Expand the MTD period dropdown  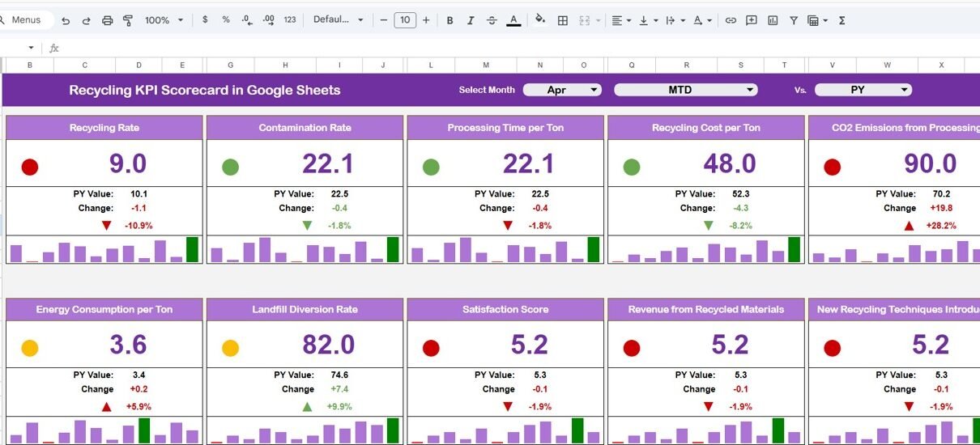tap(685, 90)
